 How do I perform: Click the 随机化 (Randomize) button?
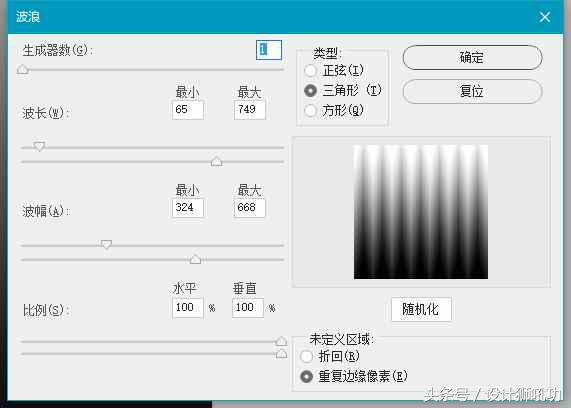421,309
